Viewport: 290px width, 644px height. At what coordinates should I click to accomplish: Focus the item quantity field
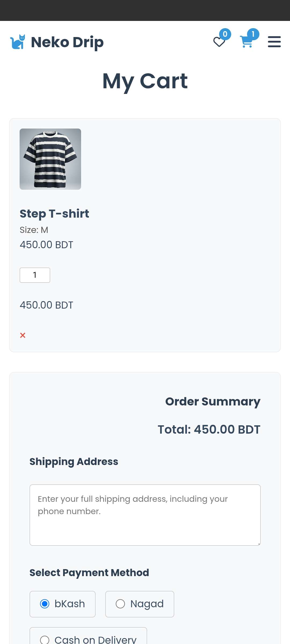(x=35, y=275)
